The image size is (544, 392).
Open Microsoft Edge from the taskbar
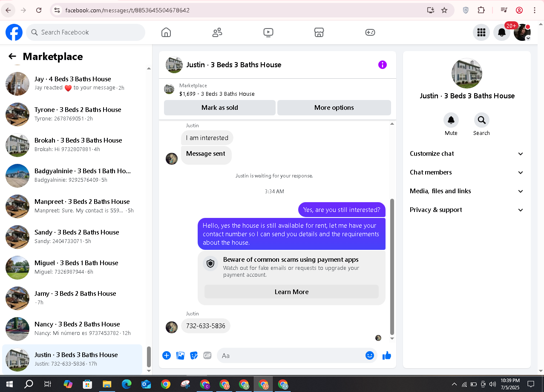[x=127, y=384]
